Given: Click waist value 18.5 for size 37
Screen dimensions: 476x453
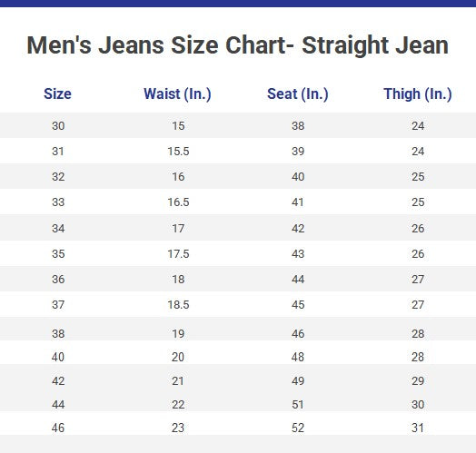Looking at the screenshot, I should point(178,305).
